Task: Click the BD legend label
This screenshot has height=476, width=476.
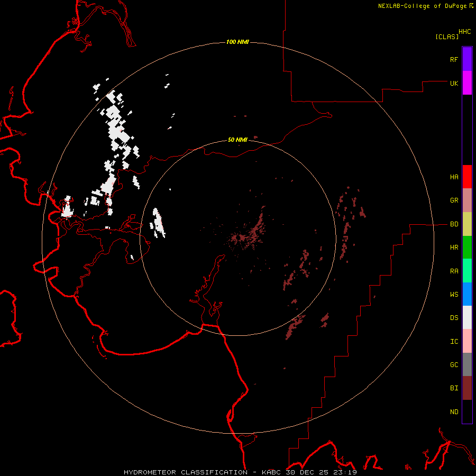Action: tap(454, 224)
